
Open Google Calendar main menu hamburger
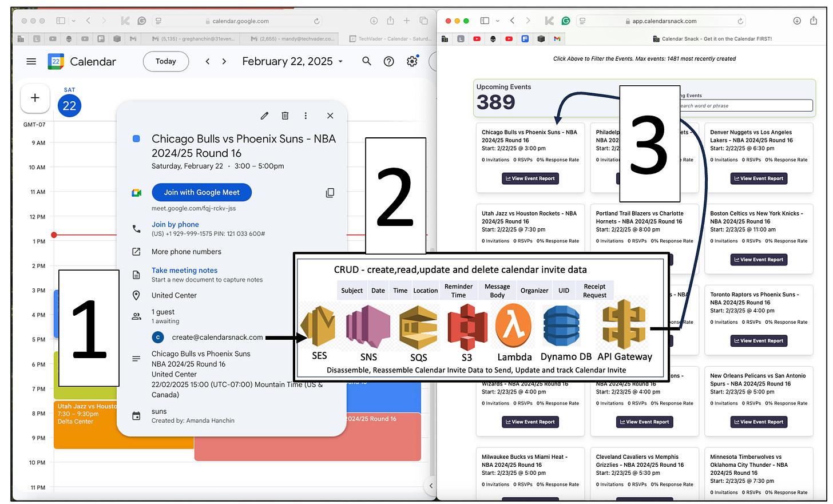31,61
